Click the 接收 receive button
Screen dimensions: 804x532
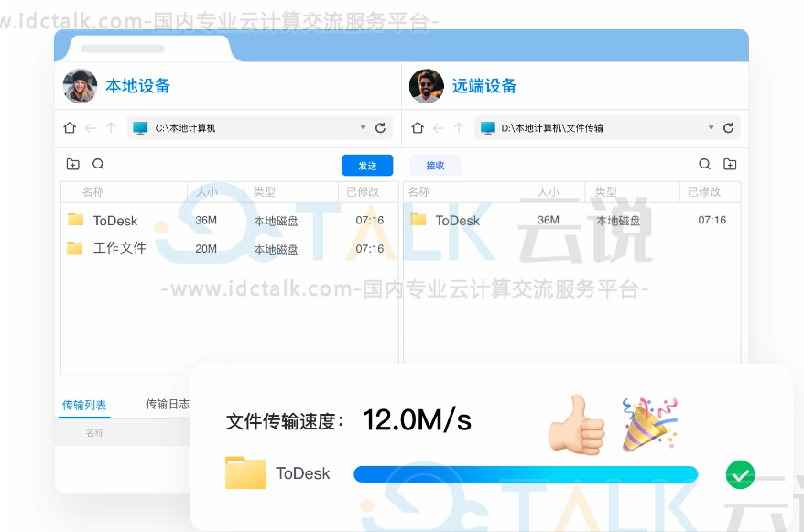pyautogui.click(x=435, y=166)
